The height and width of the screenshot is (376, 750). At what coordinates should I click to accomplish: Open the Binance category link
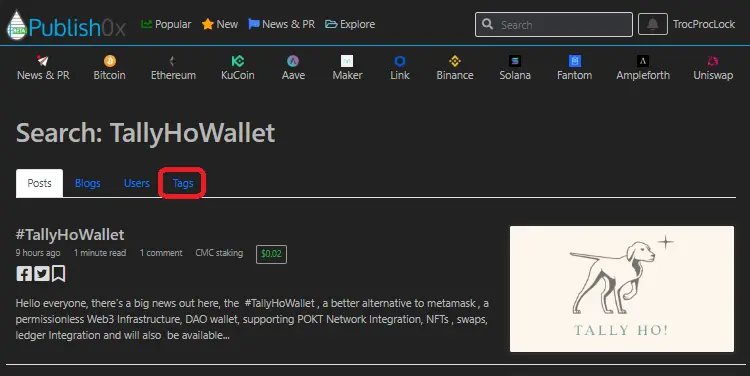(455, 75)
